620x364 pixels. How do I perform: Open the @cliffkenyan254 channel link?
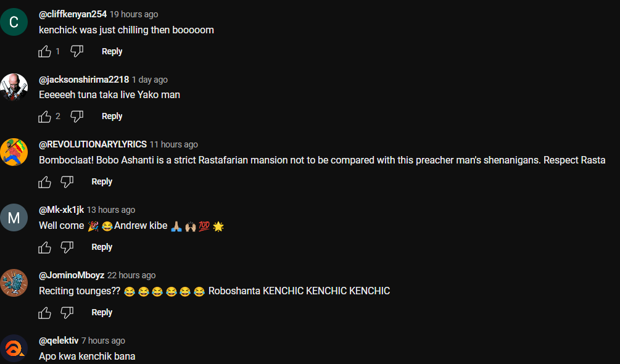[x=73, y=14]
